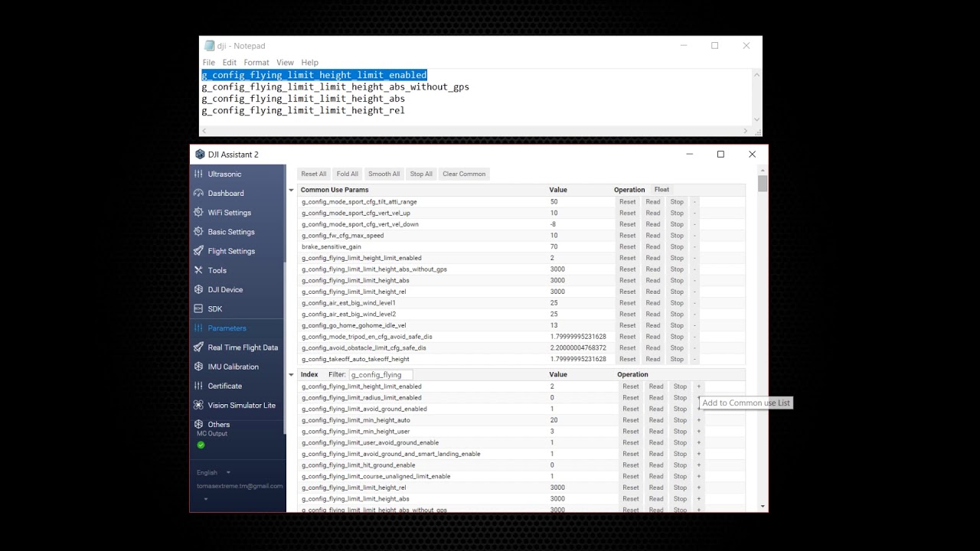
Task: Collapse the Index parameter section
Action: 291,375
